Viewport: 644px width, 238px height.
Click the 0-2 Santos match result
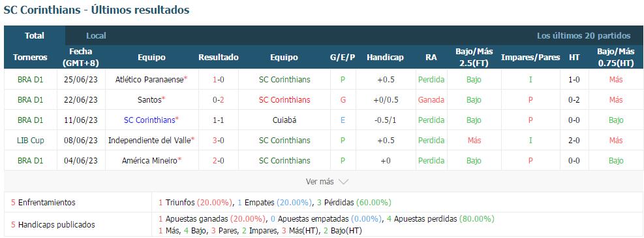(x=218, y=99)
